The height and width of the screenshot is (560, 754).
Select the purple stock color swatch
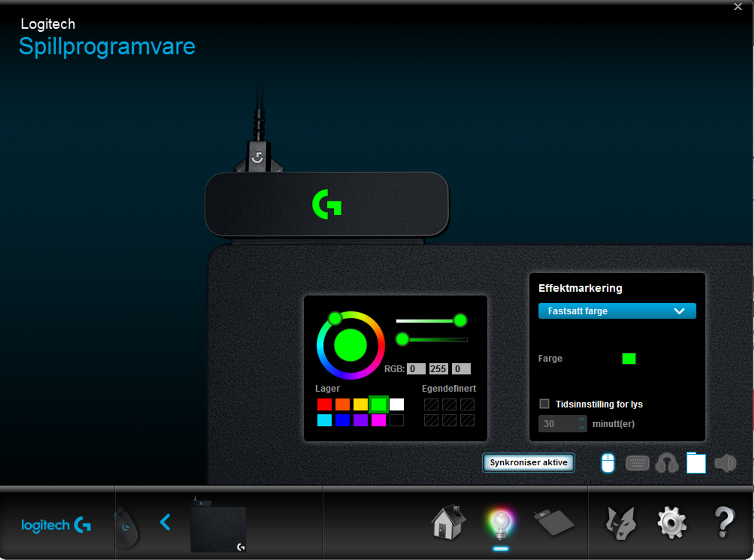[360, 420]
